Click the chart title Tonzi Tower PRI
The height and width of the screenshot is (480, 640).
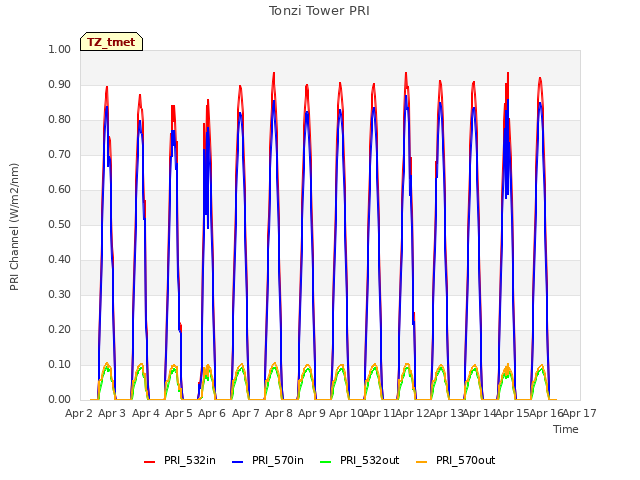(x=319, y=11)
